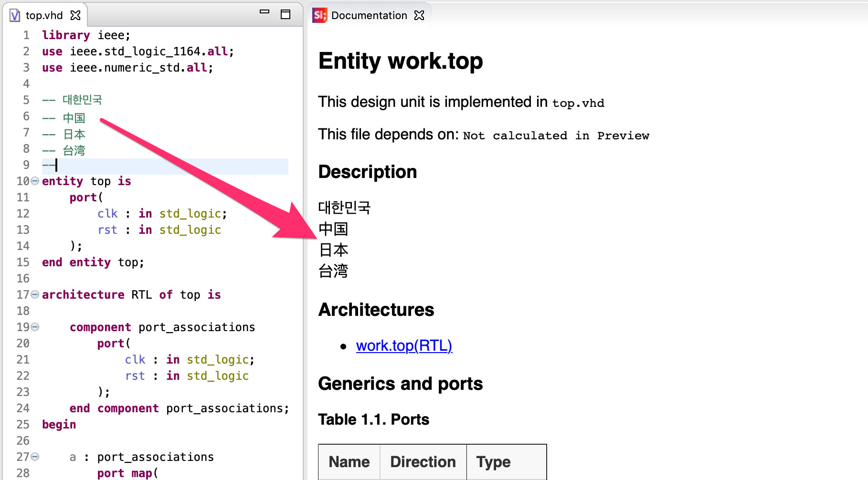Place cursor on line 9 comment

(165, 165)
